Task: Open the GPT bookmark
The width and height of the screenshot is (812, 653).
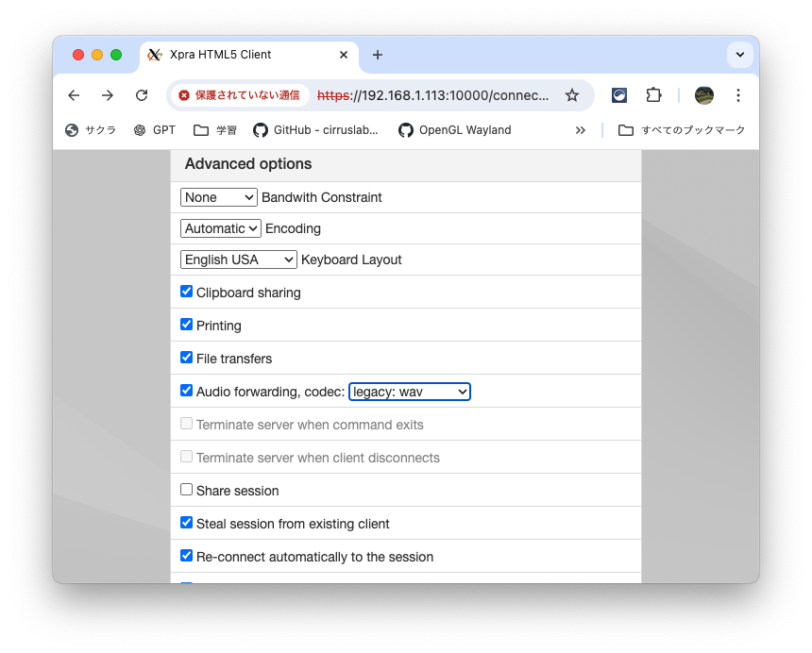Action: pyautogui.click(x=155, y=130)
